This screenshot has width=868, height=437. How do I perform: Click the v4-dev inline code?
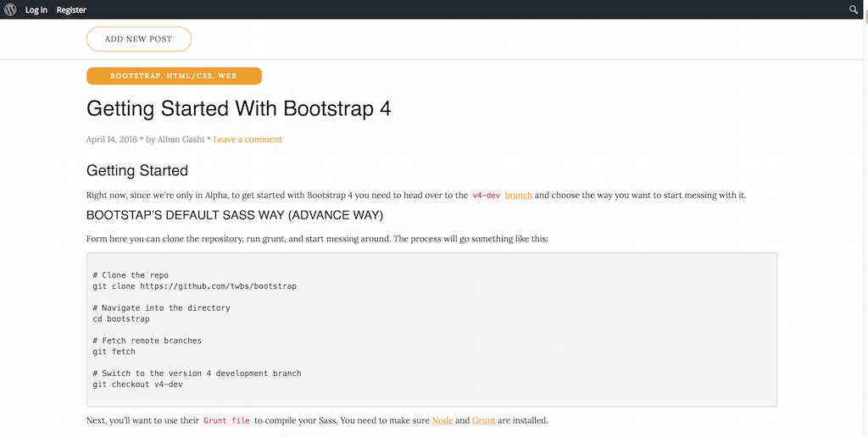coord(486,196)
